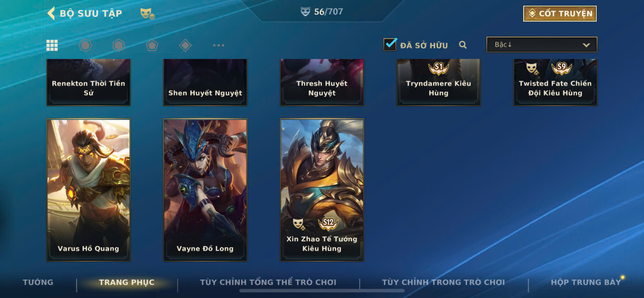Select the grid view all-skins filter
Image resolution: width=644 pixels, height=298 pixels.
point(52,45)
